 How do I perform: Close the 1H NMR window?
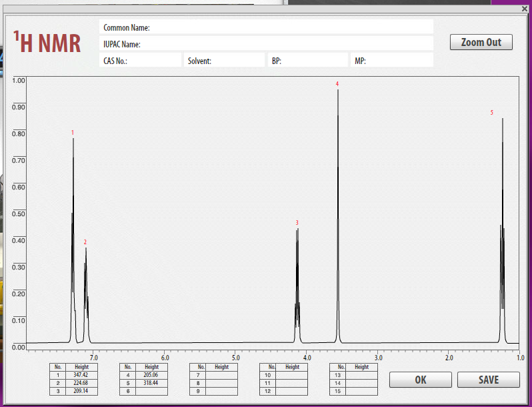[x=525, y=9]
